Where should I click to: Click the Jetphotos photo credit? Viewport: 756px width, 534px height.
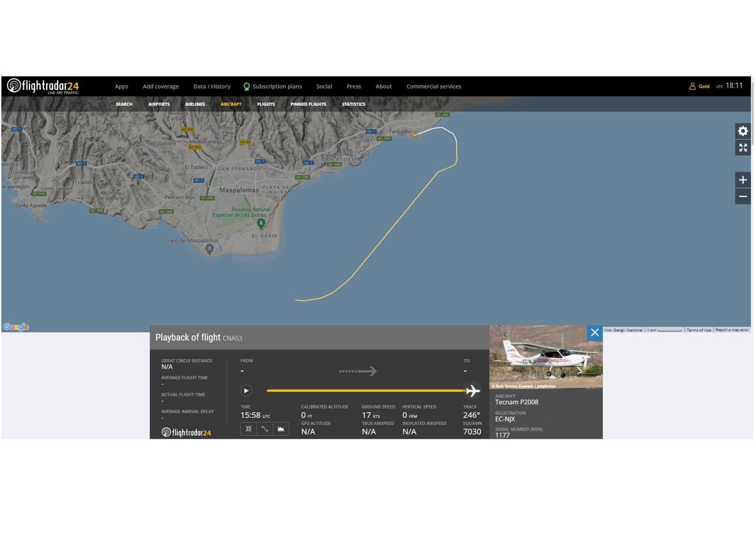pyautogui.click(x=524, y=386)
